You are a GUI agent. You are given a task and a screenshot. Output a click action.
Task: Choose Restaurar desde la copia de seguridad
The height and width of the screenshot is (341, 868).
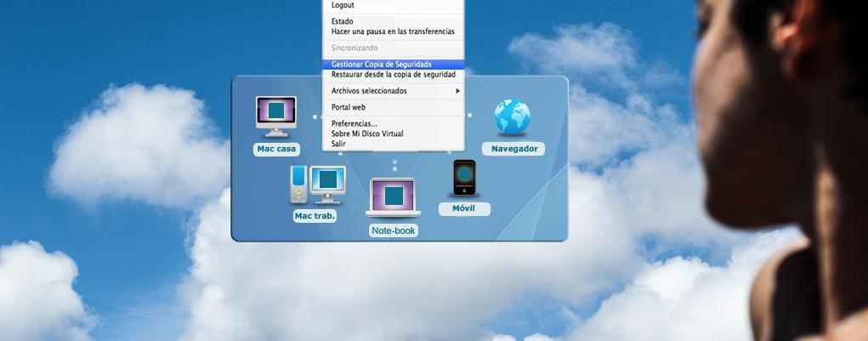click(x=393, y=74)
